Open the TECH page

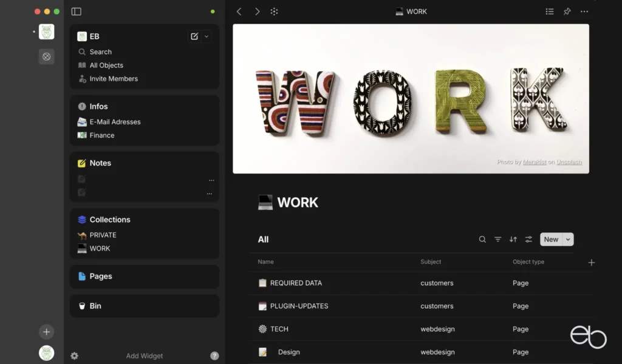(x=279, y=329)
